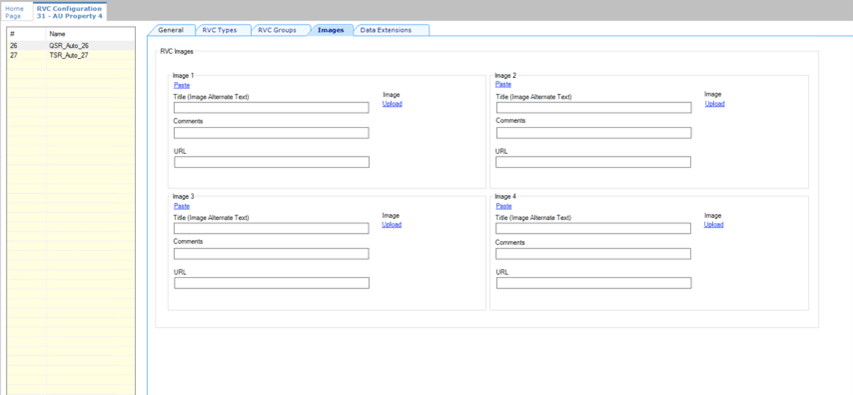This screenshot has height=395, width=853.
Task: Focus the Image 1 URL field
Action: [272, 162]
